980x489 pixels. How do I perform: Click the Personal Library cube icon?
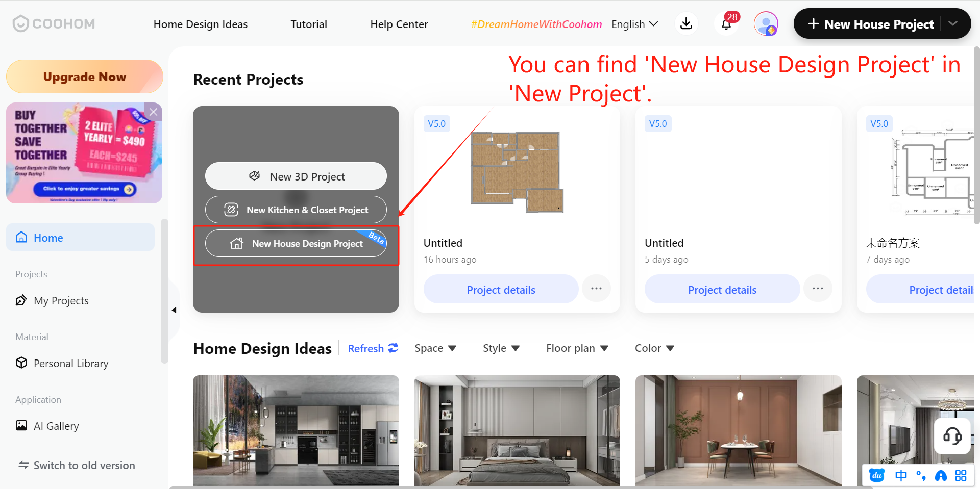[21, 363]
